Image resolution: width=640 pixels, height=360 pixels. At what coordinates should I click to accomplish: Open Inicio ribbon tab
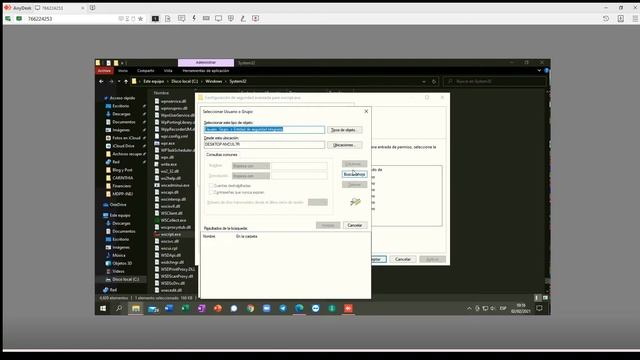[x=123, y=71]
